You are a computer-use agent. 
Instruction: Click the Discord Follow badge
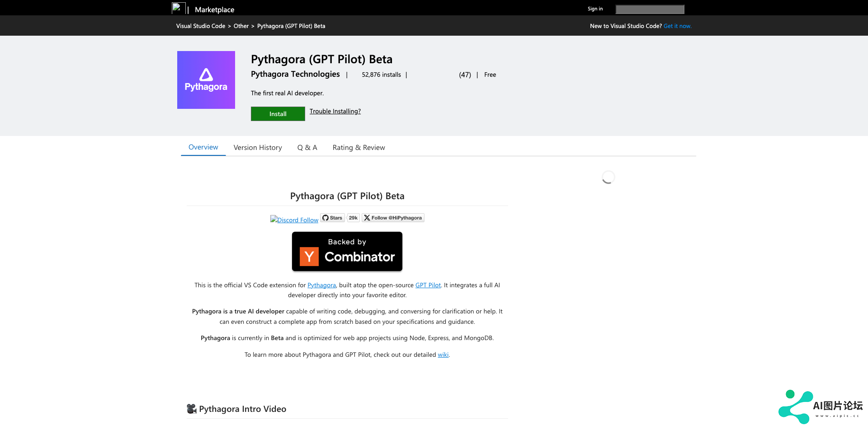click(x=294, y=220)
